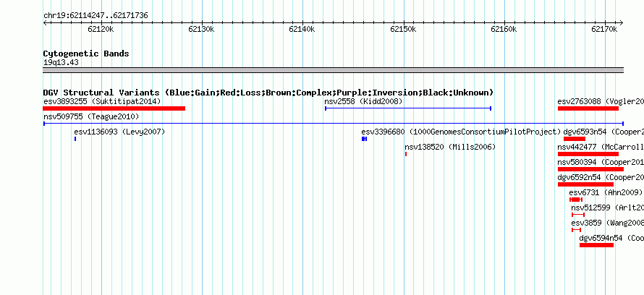644x295 pixels.
Task: Click the ruler's right end arrow
Action: [x=622, y=23]
